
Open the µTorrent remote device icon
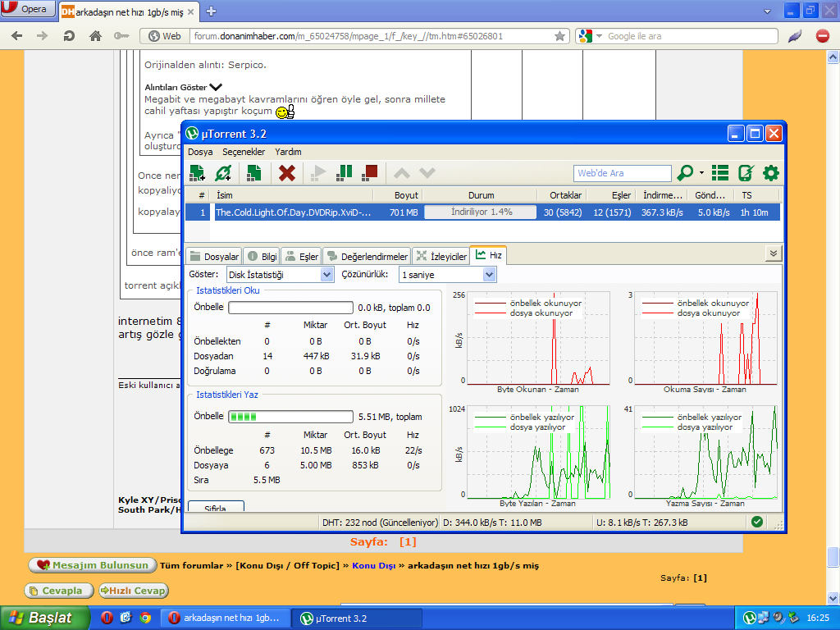pos(746,173)
